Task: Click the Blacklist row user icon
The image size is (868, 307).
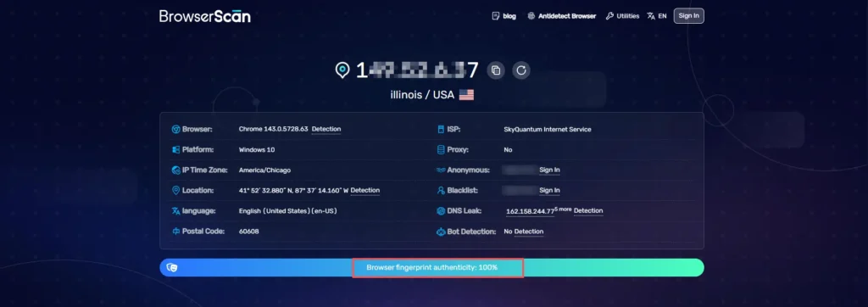Action: point(441,190)
